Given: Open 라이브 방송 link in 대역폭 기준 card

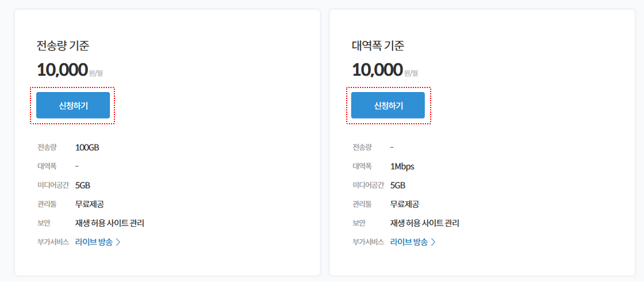Looking at the screenshot, I should point(409,242).
